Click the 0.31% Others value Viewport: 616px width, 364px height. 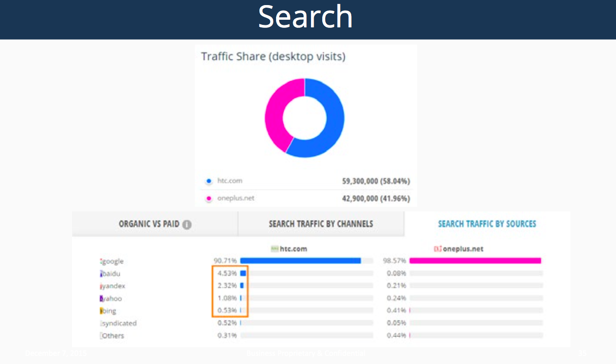tap(227, 335)
